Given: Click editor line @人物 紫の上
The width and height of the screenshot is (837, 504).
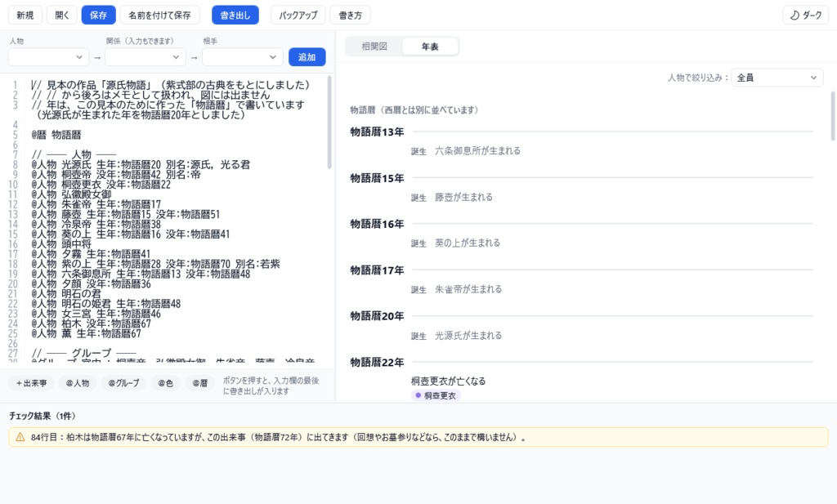Looking at the screenshot, I should pos(155,264).
